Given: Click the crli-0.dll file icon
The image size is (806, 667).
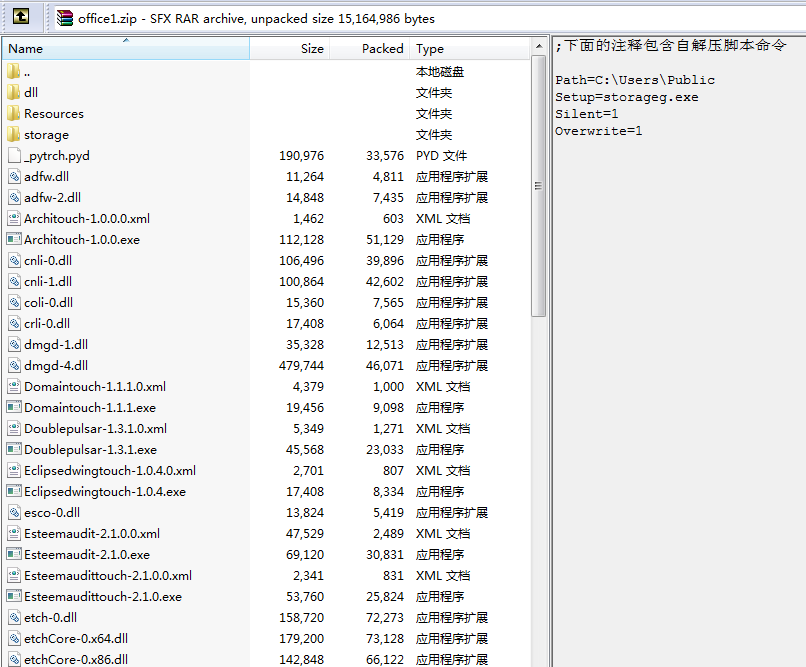Looking at the screenshot, I should 14,324.
